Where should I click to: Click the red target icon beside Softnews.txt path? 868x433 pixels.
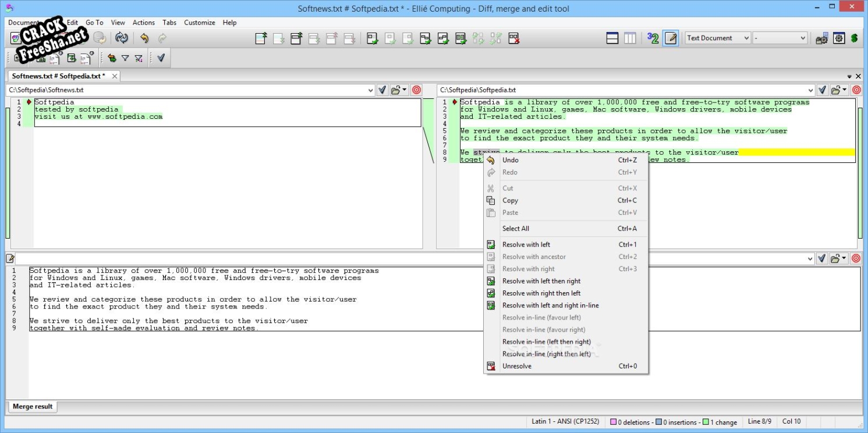[416, 90]
